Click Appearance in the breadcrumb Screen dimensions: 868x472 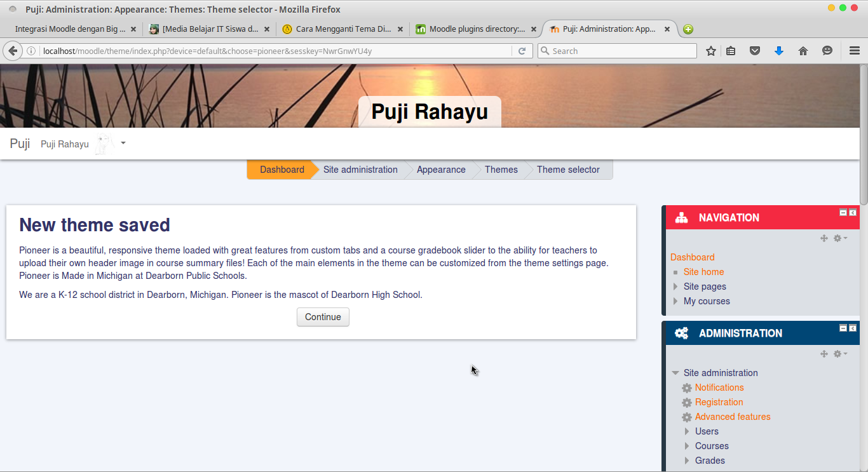pyautogui.click(x=441, y=170)
